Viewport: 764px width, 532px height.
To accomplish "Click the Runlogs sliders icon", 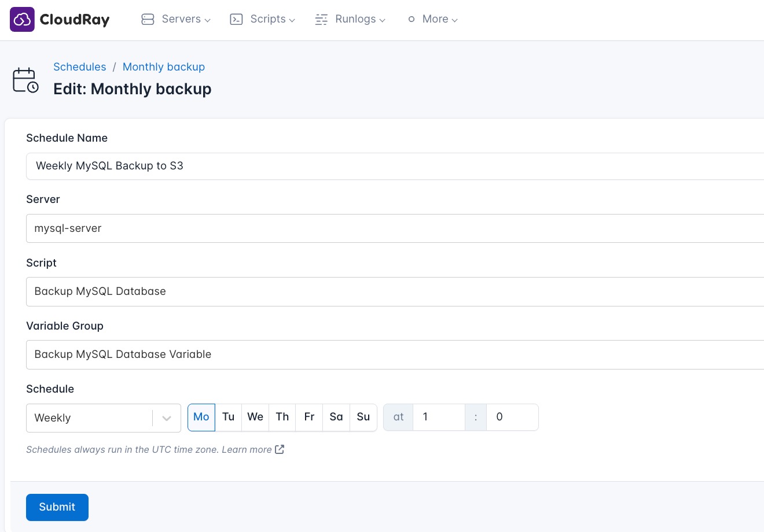I will [322, 19].
